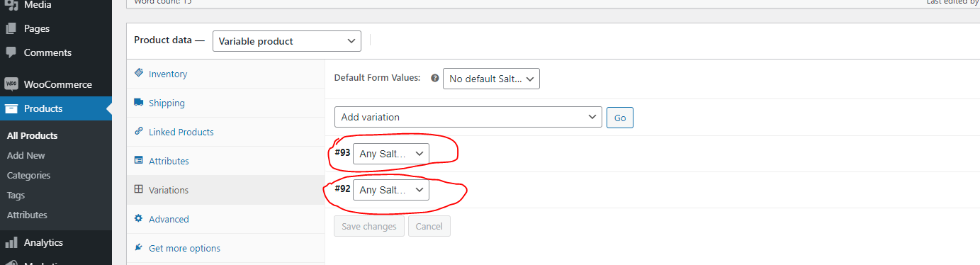Click the Advanced gear icon
Viewport: 980px width, 265px height.
click(138, 219)
